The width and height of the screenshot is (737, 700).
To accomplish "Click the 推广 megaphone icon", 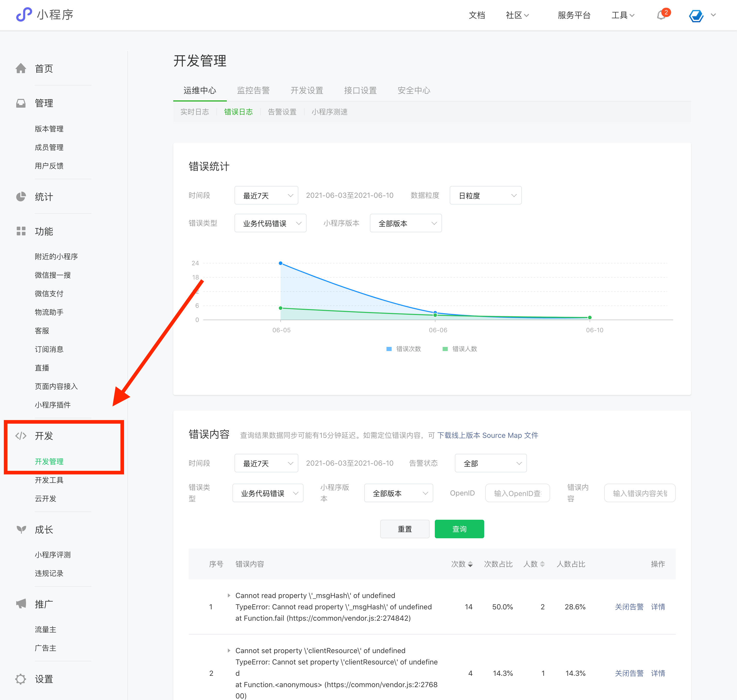I will pos(21,604).
